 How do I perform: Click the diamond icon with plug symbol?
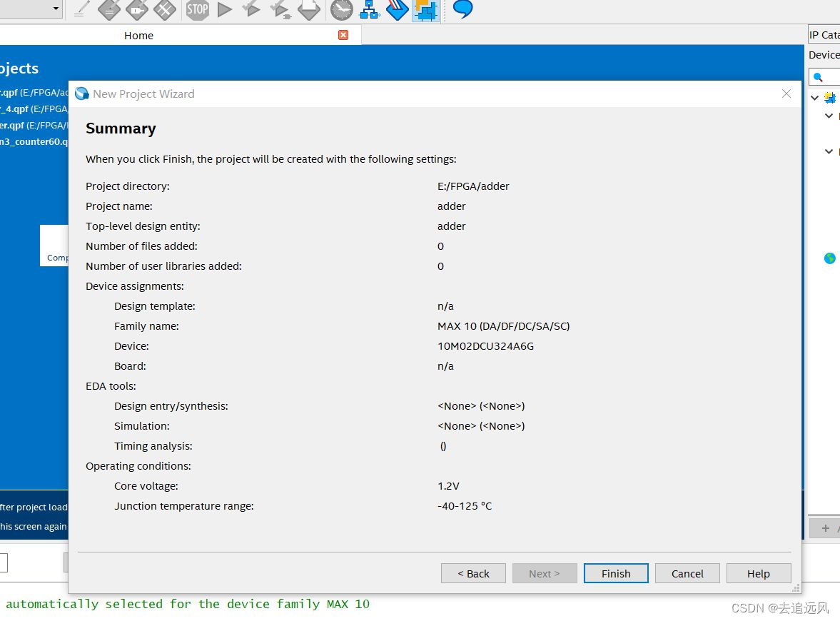pyautogui.click(x=137, y=9)
